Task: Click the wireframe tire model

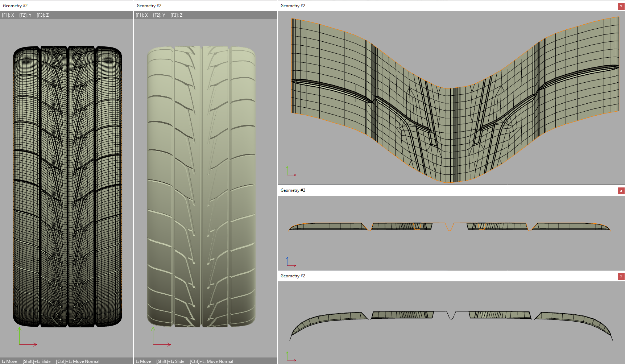Action: pyautogui.click(x=67, y=186)
